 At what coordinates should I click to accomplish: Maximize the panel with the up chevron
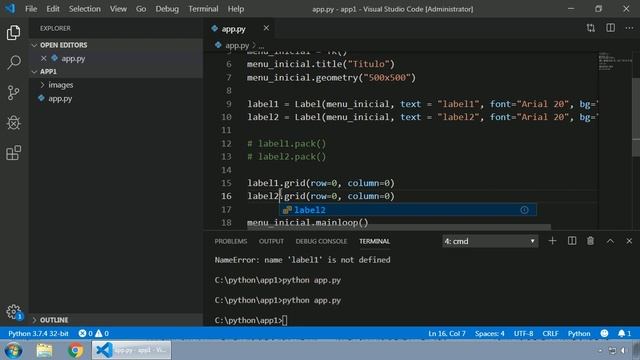point(610,241)
